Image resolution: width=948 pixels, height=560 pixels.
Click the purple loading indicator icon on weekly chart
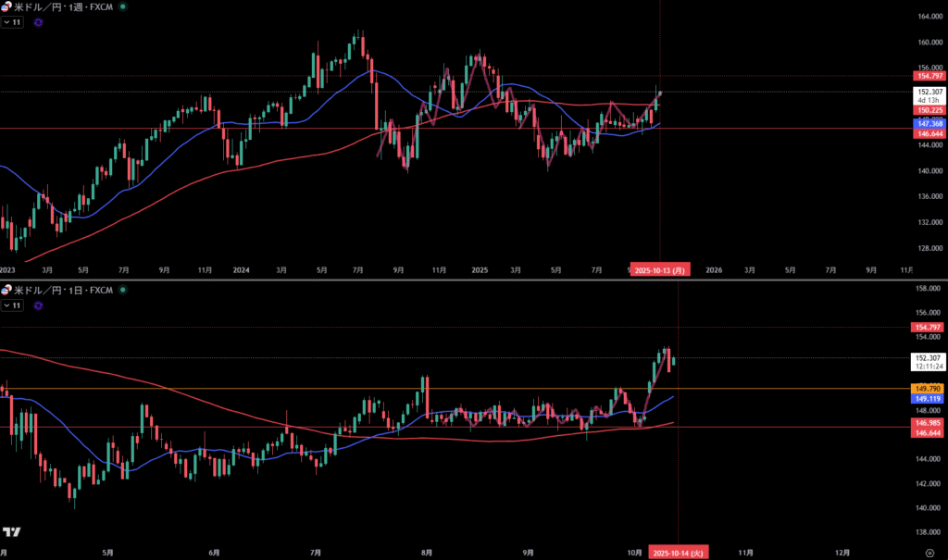pyautogui.click(x=37, y=21)
